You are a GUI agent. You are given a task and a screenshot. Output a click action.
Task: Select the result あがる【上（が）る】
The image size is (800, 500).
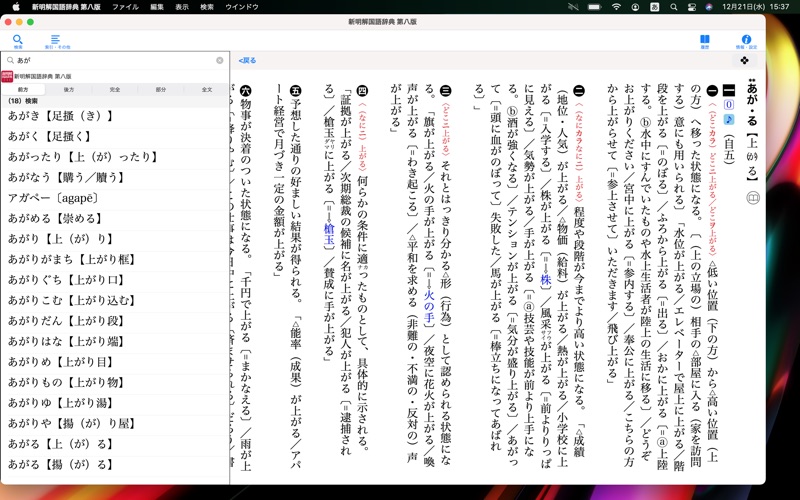(115, 444)
